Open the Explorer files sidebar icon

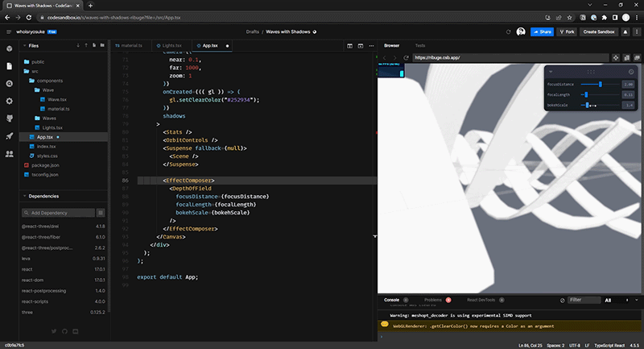9,66
